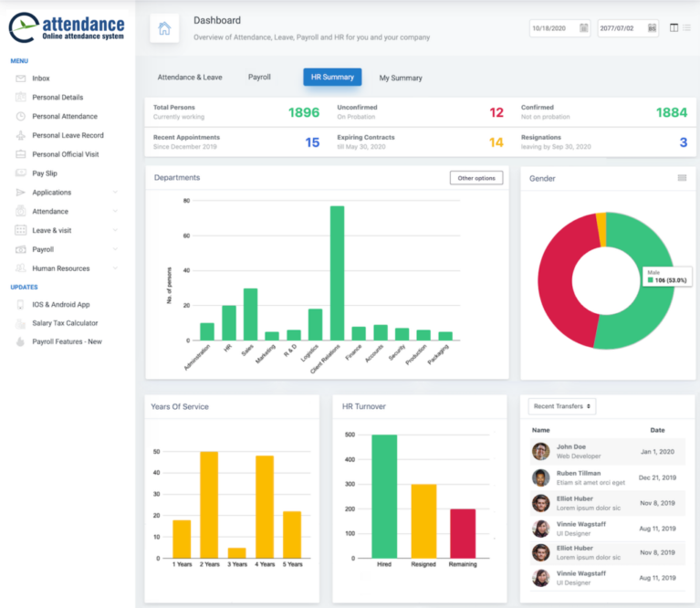Click the Jan 1, 2020 transfer date

click(658, 452)
